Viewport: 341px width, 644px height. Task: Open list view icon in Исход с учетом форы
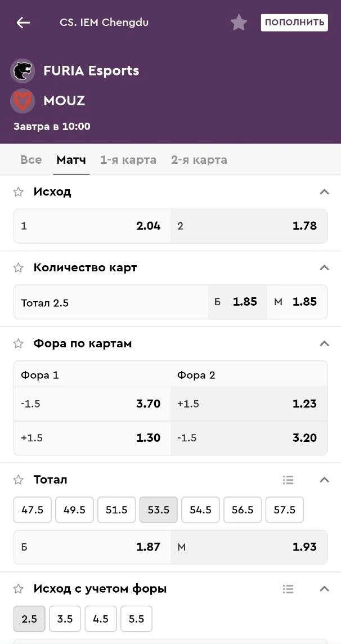pyautogui.click(x=288, y=589)
